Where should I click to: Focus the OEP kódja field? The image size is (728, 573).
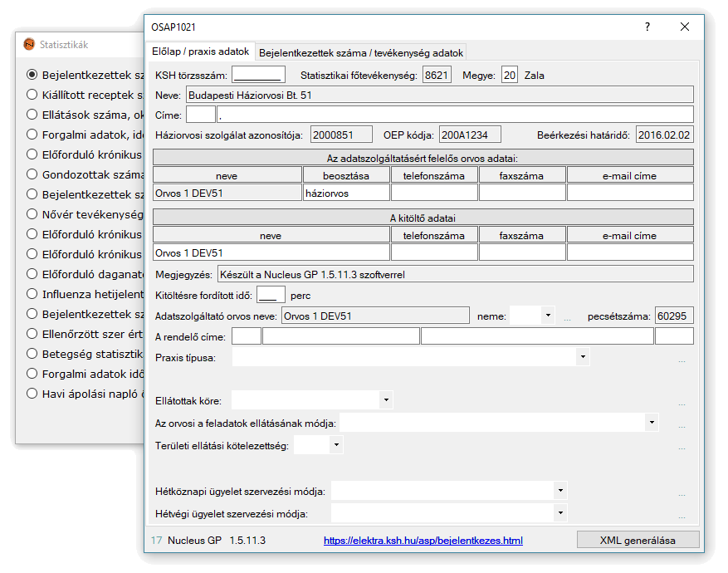point(470,135)
